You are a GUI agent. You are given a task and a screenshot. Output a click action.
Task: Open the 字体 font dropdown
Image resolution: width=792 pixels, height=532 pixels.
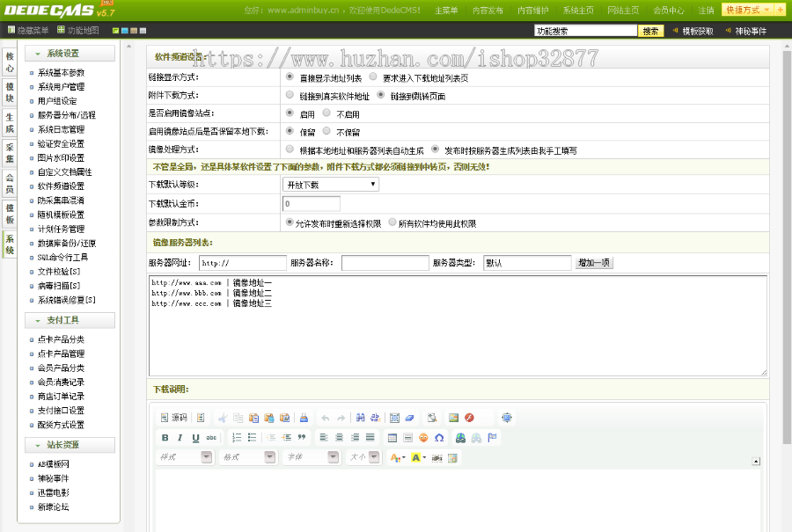312,457
